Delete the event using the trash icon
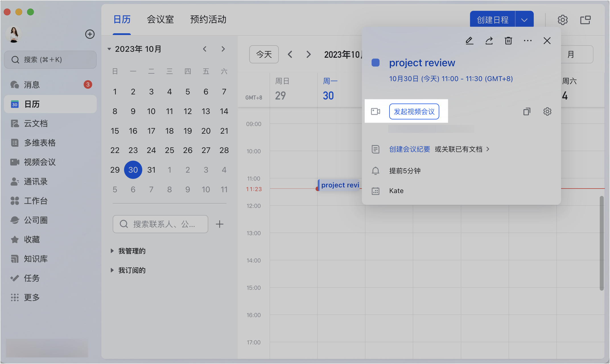 508,41
